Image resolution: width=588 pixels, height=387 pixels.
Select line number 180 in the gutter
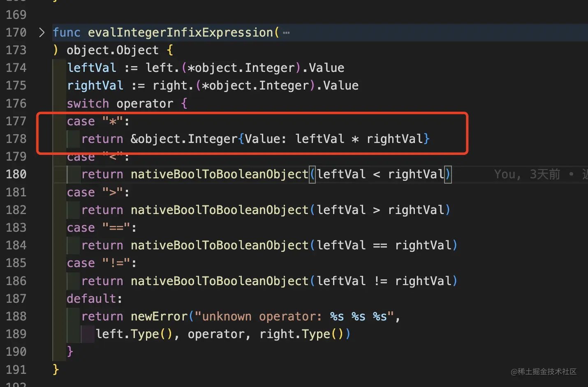16,175
